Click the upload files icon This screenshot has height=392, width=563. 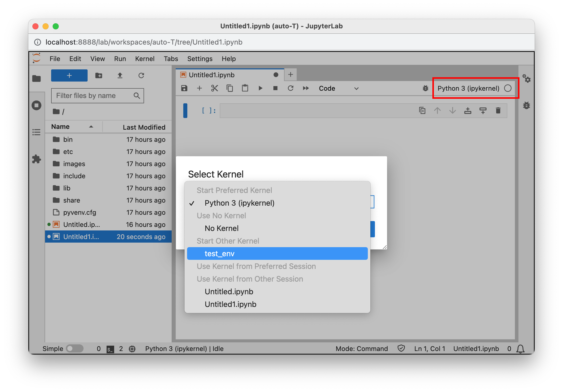click(x=120, y=75)
